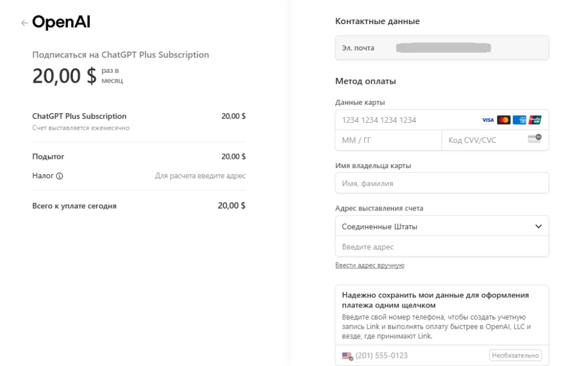Click the Имя, фамилия cardholder name field
The height and width of the screenshot is (366, 588).
[x=442, y=183]
